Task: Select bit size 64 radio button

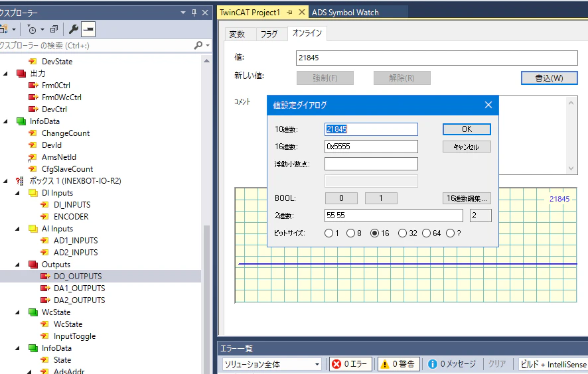Action: (426, 233)
